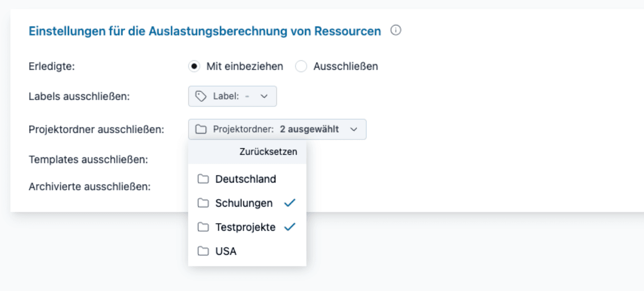Click folder icon in Projektordner dropdown button
This screenshot has width=644, height=291.
click(x=201, y=130)
